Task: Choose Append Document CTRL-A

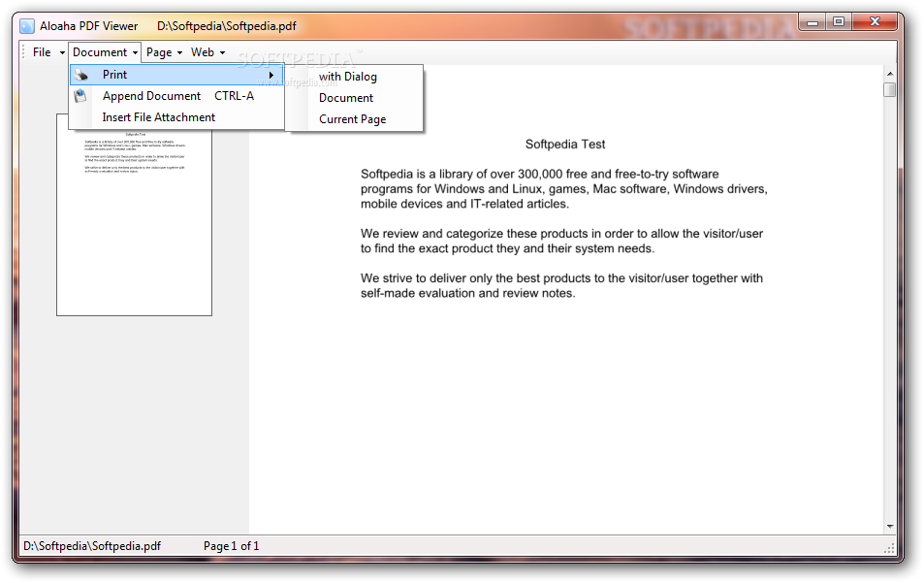Action: click(176, 96)
